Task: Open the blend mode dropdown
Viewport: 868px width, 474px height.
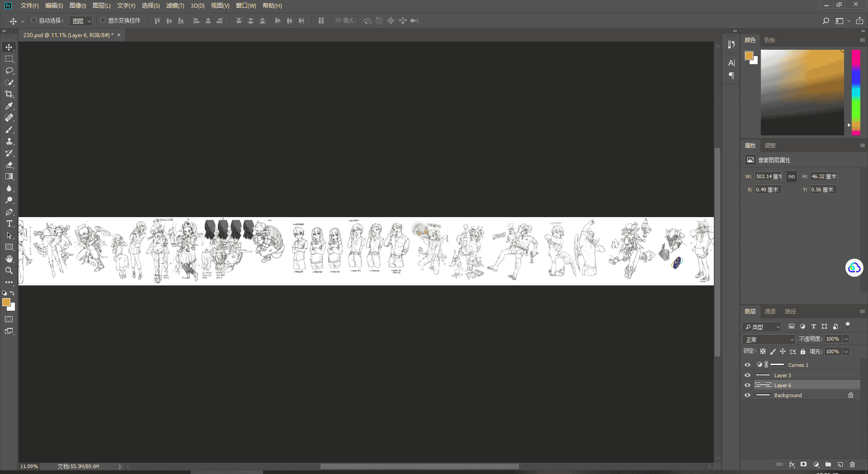Action: [769, 339]
